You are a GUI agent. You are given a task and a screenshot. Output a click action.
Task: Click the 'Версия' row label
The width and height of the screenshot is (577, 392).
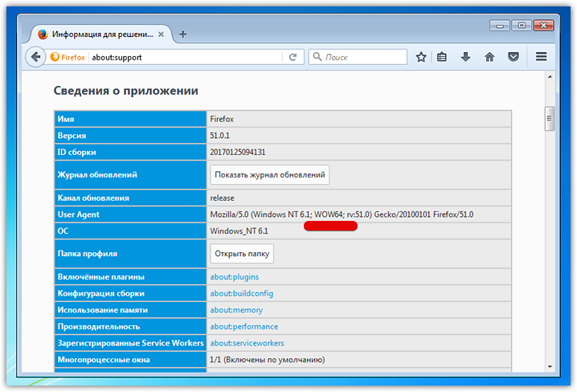pos(72,135)
